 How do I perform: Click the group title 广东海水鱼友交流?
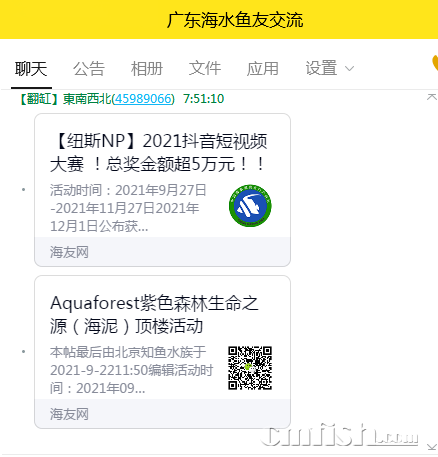(235, 20)
